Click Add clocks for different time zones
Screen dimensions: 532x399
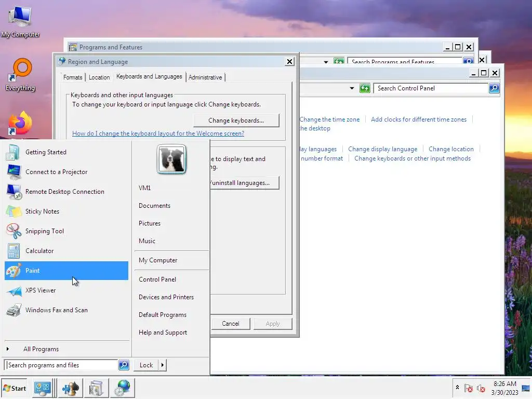click(419, 119)
